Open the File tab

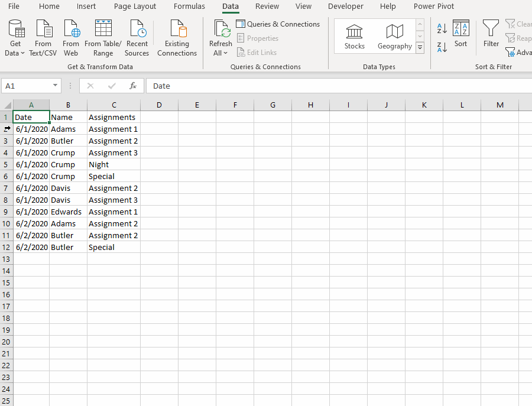[14, 7]
